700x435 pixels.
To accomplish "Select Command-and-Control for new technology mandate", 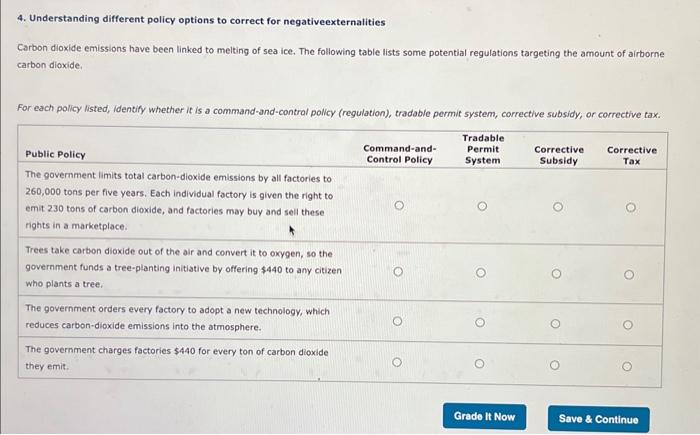I will click(x=398, y=322).
